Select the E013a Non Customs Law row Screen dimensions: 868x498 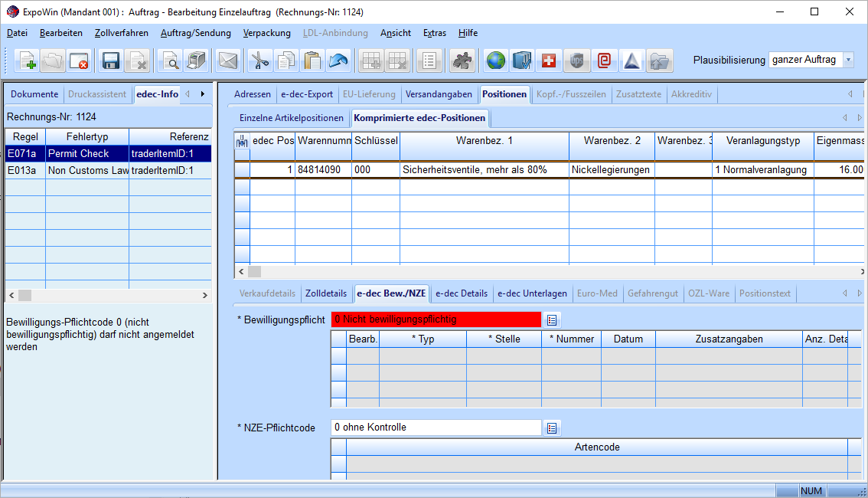pos(108,171)
